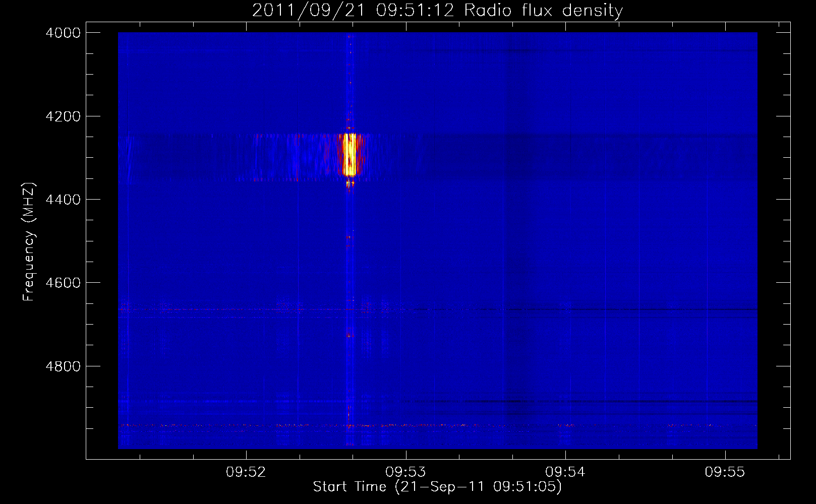Viewport: 816px width, 504px height.
Task: Click the 09:55 time axis label
Action: [x=725, y=472]
